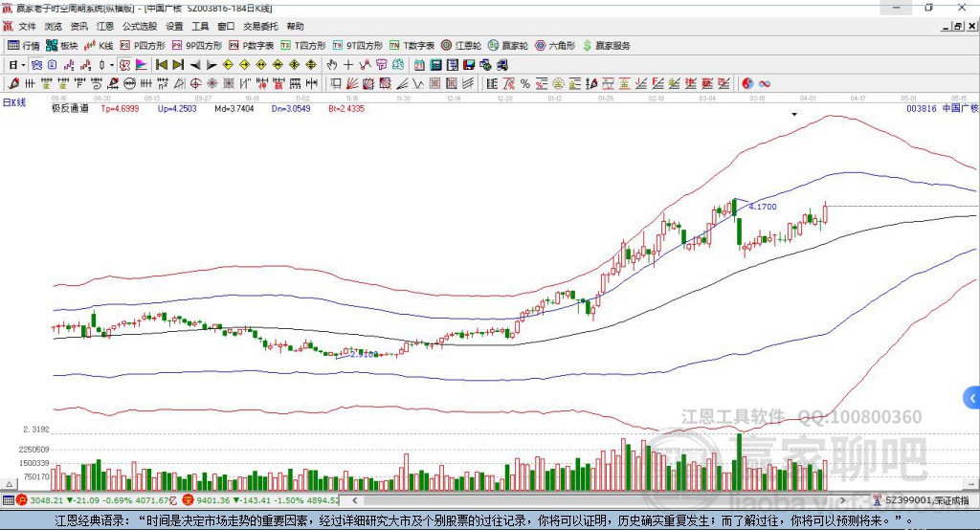Viewport: 980px width, 530px height.
Task: Open the T四方形 tool
Action: (303, 46)
